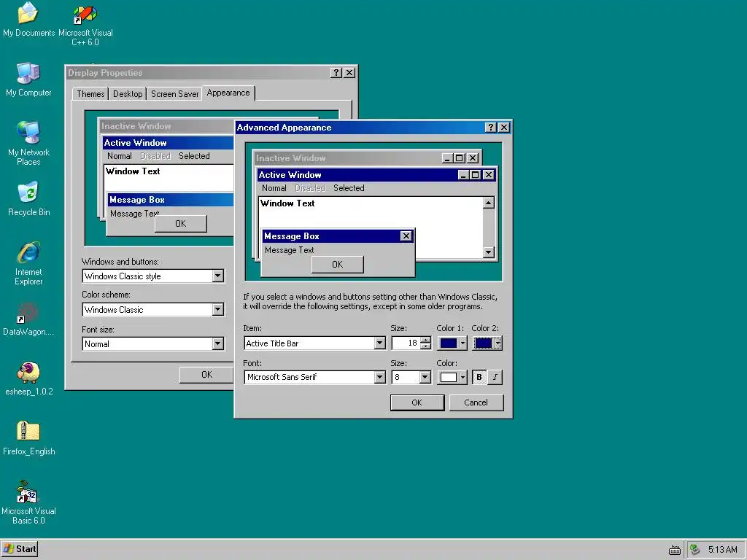747x560 pixels.
Task: Open the Color 2 picker dropdown
Action: click(487, 343)
